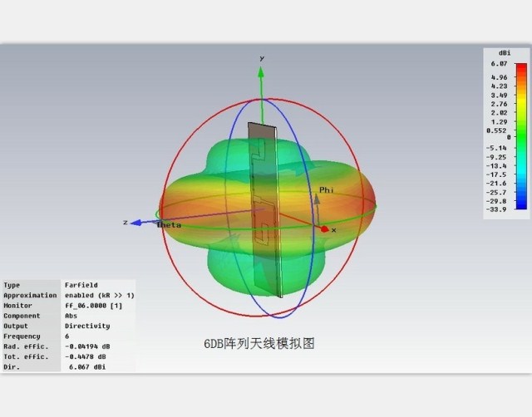The height and width of the screenshot is (417, 532).
Task: Click the antenna PCB board model
Action: [265, 210]
